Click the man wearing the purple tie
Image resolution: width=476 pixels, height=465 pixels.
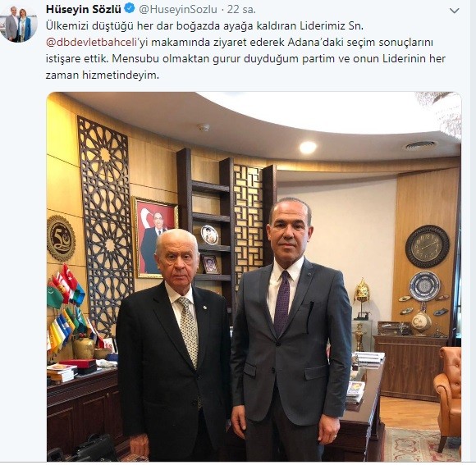[x=290, y=327]
